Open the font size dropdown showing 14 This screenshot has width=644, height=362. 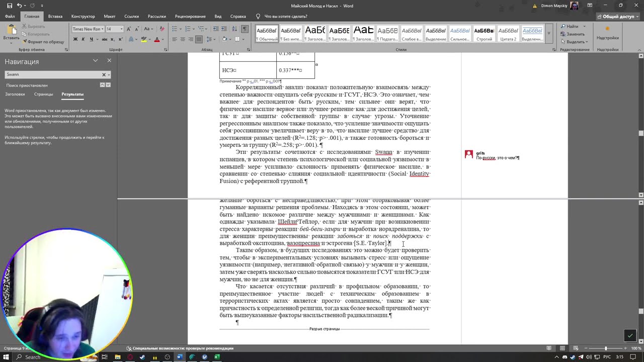(x=121, y=29)
